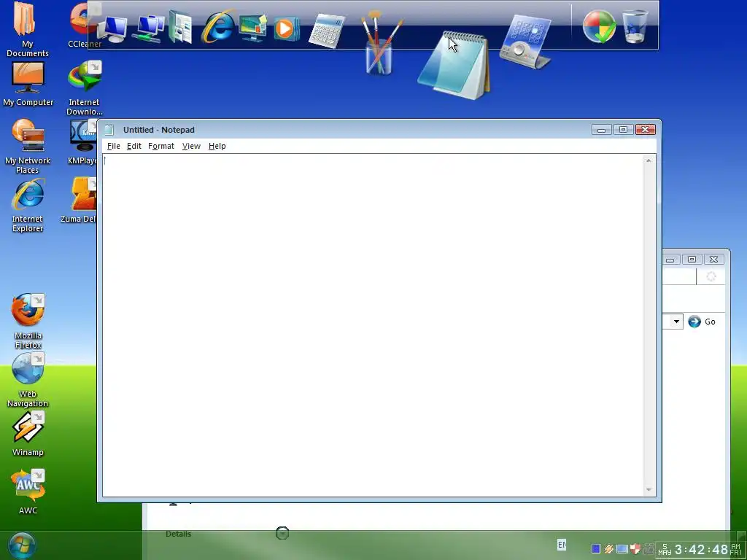Open Notepad Help menu
The image size is (747, 560).
coord(217,146)
